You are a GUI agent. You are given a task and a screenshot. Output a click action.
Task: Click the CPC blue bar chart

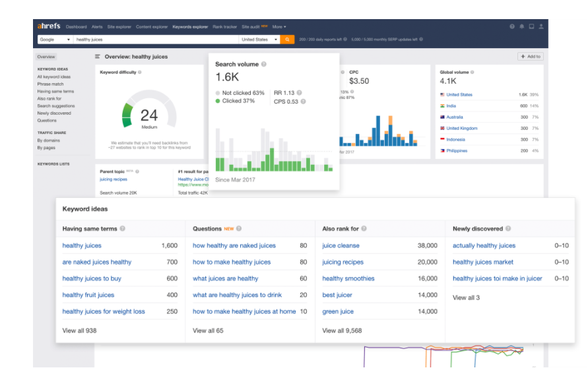379,131
